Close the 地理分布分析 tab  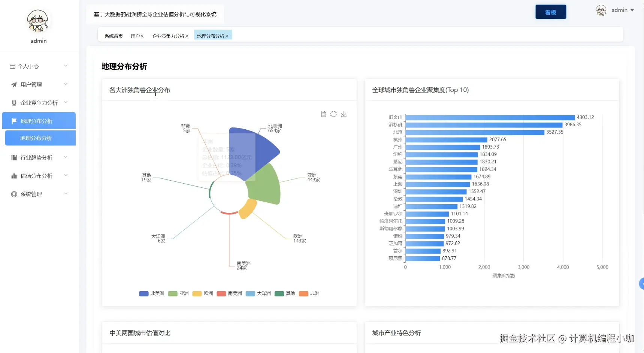(x=227, y=36)
